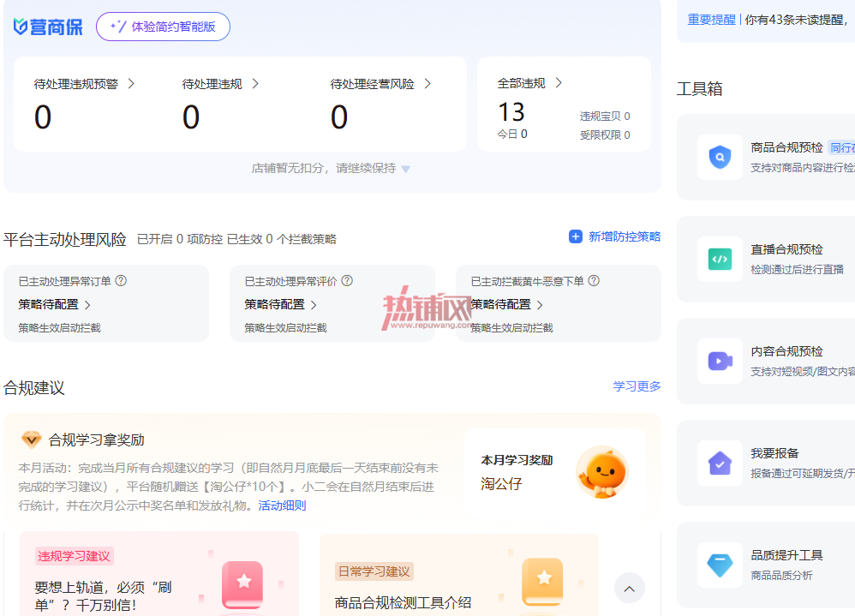Open 待处理违规 section

(220, 84)
